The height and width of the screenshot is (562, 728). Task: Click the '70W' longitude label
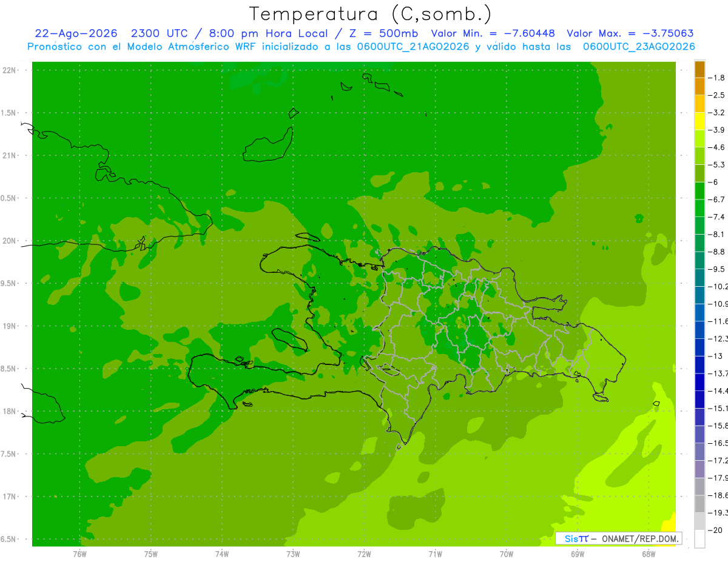tap(507, 554)
